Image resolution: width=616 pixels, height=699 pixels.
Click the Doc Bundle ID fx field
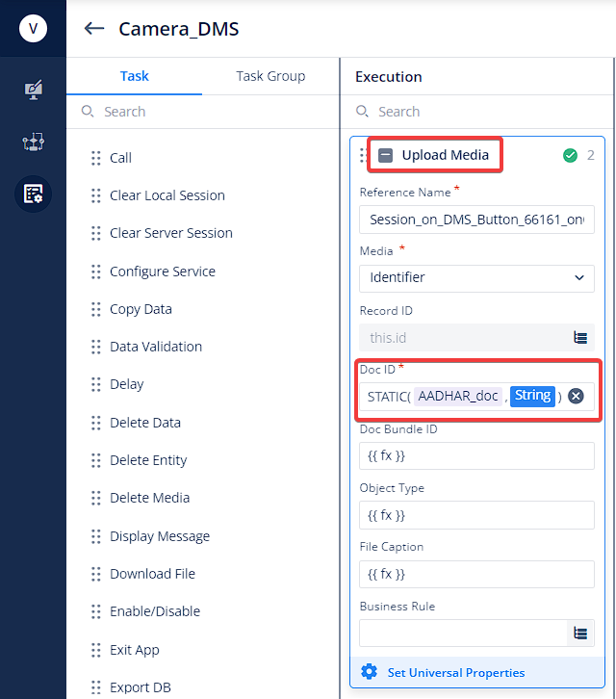point(476,455)
